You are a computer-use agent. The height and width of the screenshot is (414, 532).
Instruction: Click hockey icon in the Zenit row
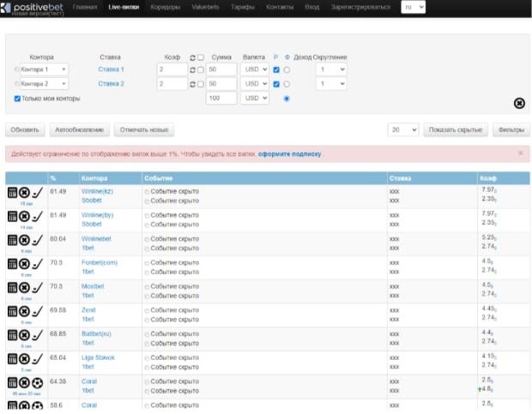37,311
